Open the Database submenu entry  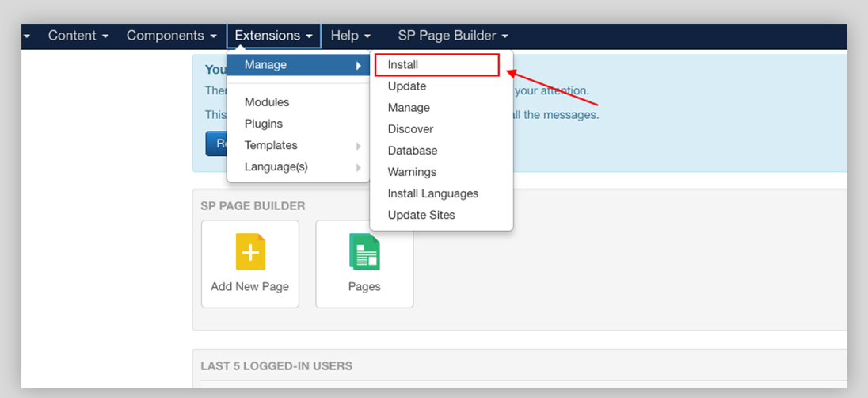click(413, 151)
